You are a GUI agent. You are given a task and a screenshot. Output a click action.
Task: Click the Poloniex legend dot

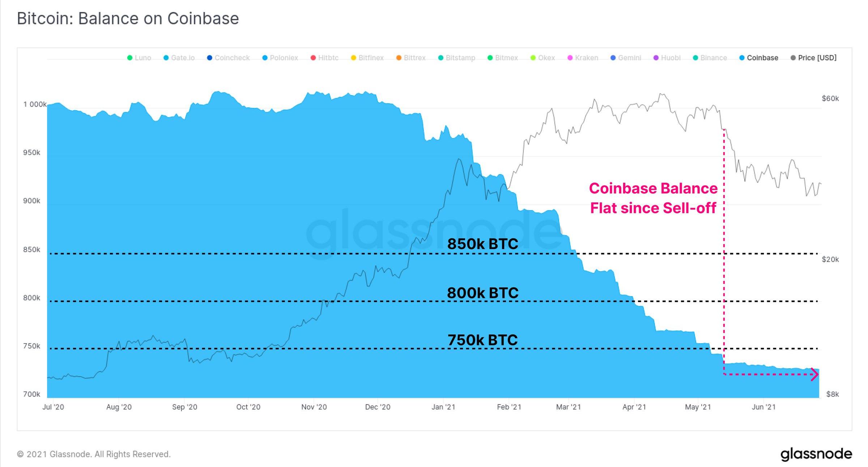265,58
